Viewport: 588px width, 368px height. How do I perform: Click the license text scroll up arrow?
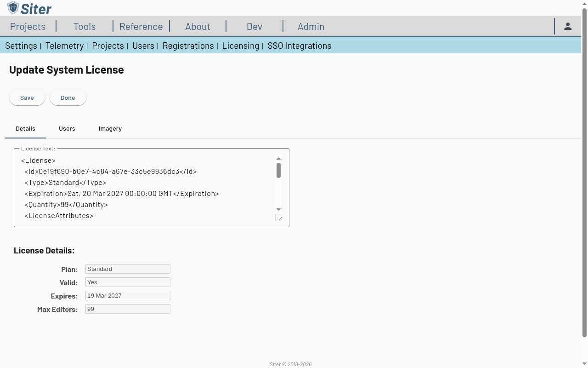pos(278,159)
